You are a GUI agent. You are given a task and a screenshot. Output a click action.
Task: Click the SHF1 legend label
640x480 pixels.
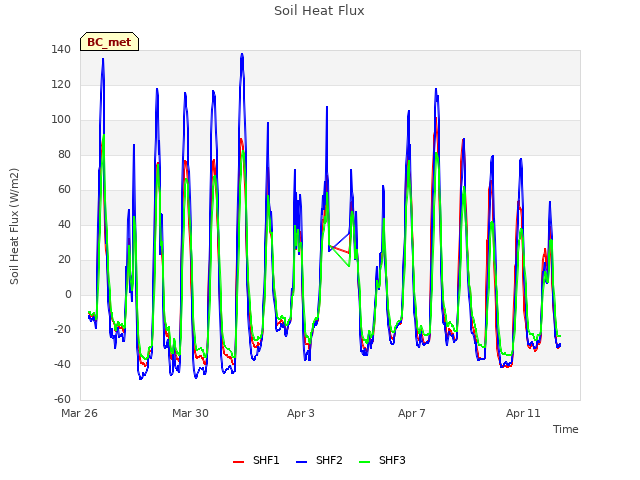[x=266, y=460]
